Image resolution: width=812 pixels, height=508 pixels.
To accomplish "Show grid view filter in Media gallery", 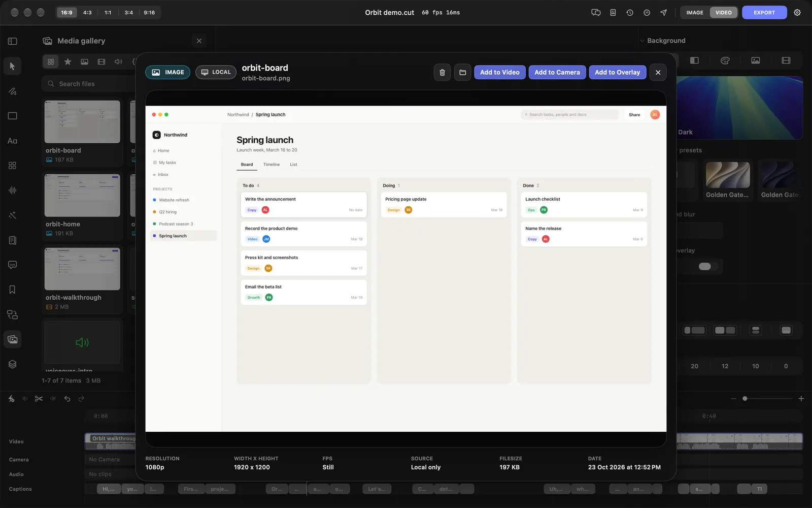I will (x=51, y=61).
